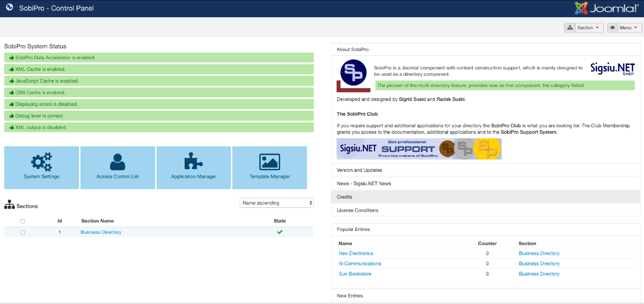Expand the Version and Updates panel
The height and width of the screenshot is (304, 644).
point(359,170)
